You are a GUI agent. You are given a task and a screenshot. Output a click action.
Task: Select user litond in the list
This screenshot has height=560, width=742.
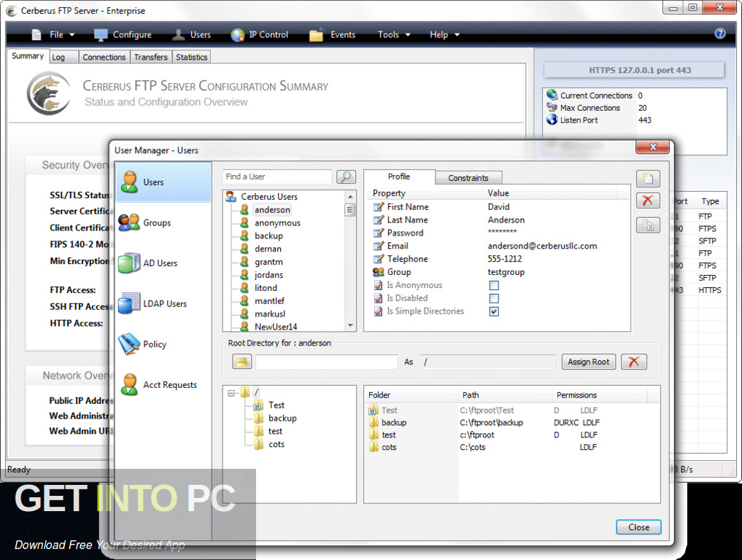click(x=266, y=287)
